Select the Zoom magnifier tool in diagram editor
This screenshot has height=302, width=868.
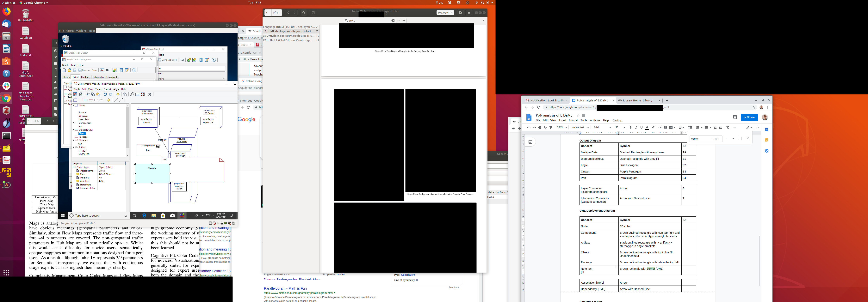pos(132,94)
